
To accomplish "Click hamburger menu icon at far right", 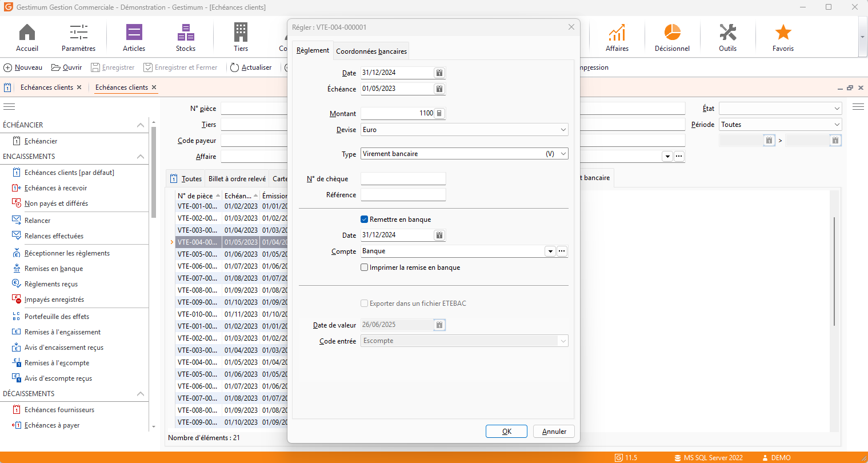I will (x=858, y=107).
